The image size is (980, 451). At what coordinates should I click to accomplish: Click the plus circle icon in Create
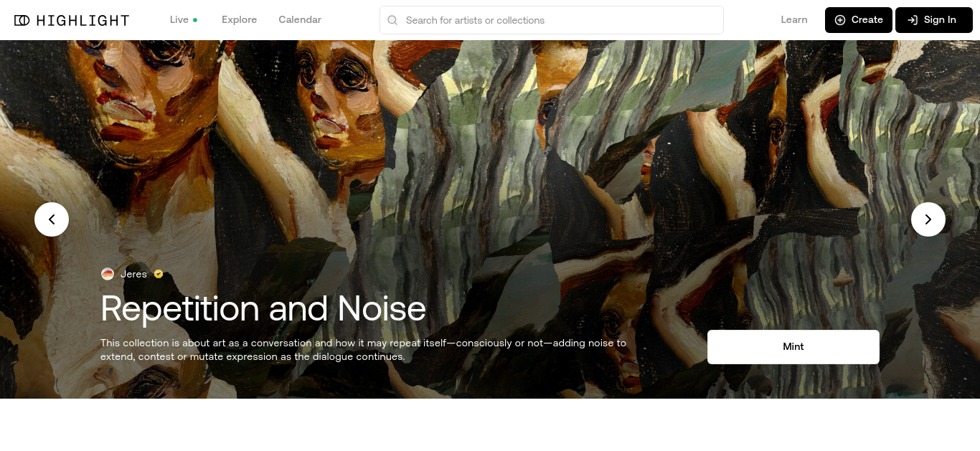840,20
